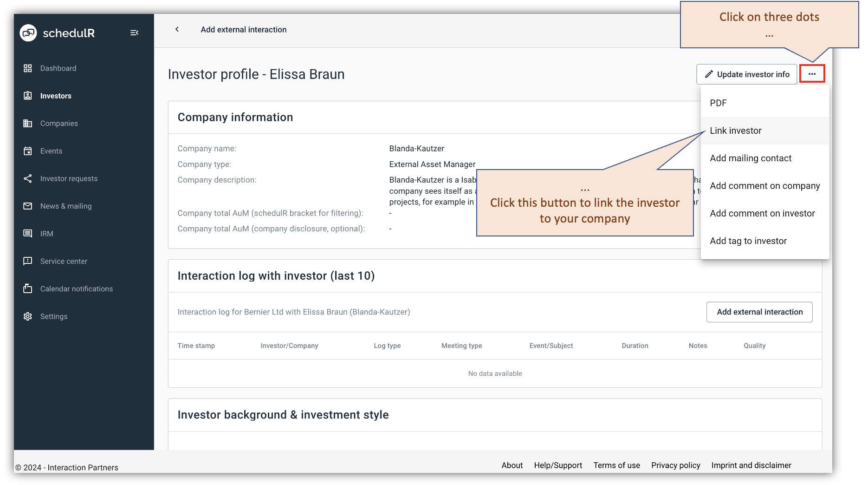Open Calendar notifications in the sidebar
This screenshot has width=868, height=485.
[x=28, y=288]
